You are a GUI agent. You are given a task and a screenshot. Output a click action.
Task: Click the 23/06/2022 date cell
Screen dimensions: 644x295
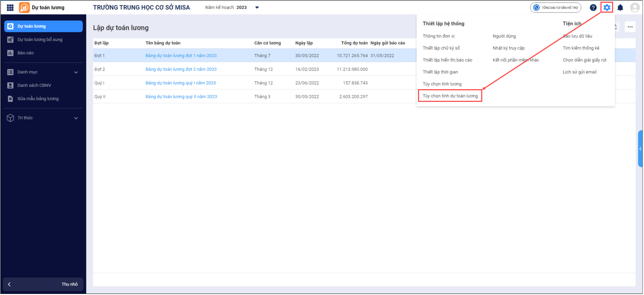307,83
